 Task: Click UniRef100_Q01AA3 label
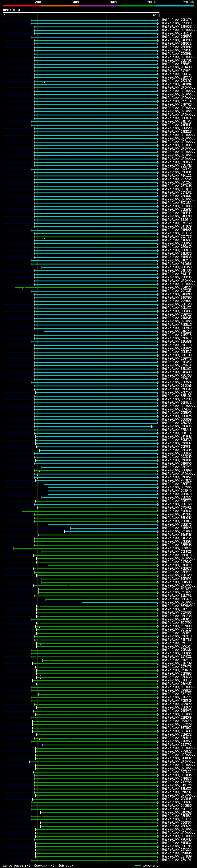click(176, 531)
